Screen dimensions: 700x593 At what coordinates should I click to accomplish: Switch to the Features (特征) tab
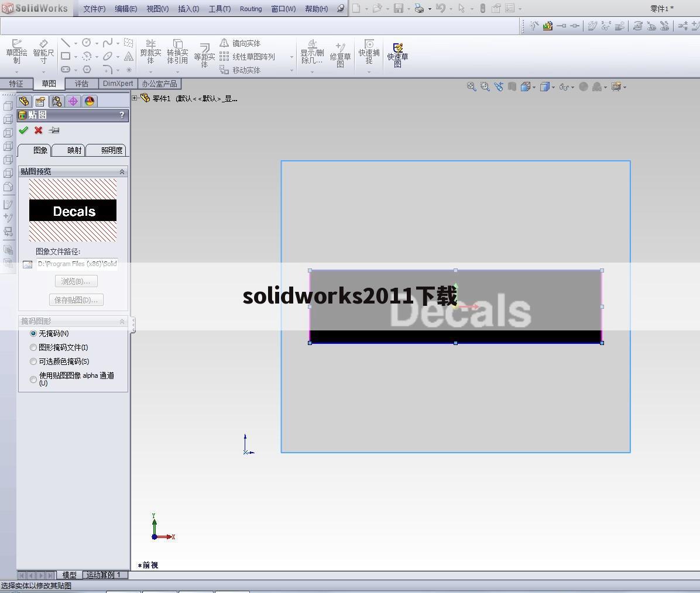coord(16,84)
